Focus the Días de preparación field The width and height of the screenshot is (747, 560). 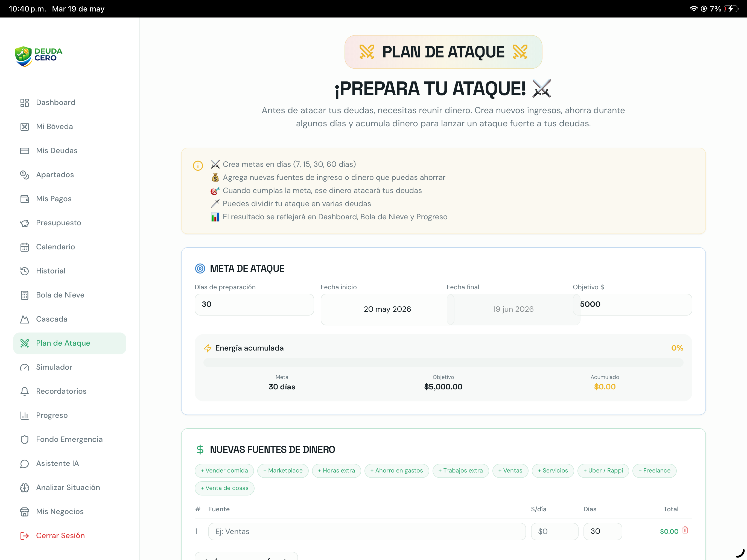click(x=254, y=305)
